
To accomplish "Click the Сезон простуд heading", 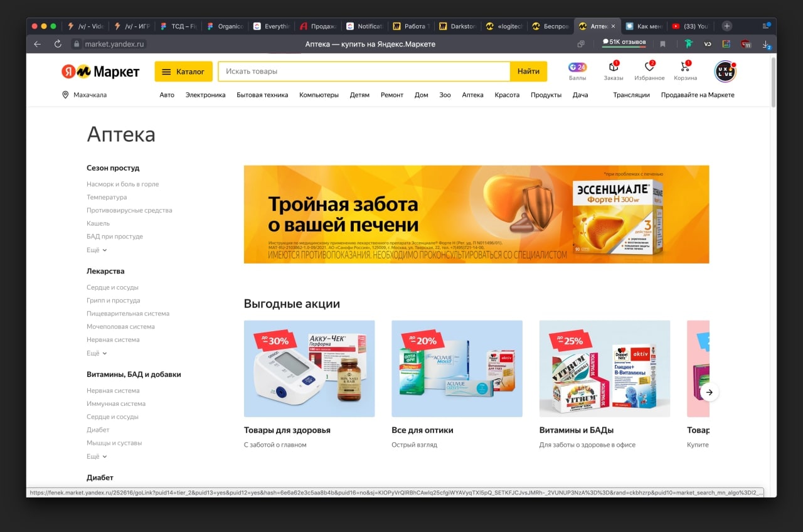I will click(113, 168).
